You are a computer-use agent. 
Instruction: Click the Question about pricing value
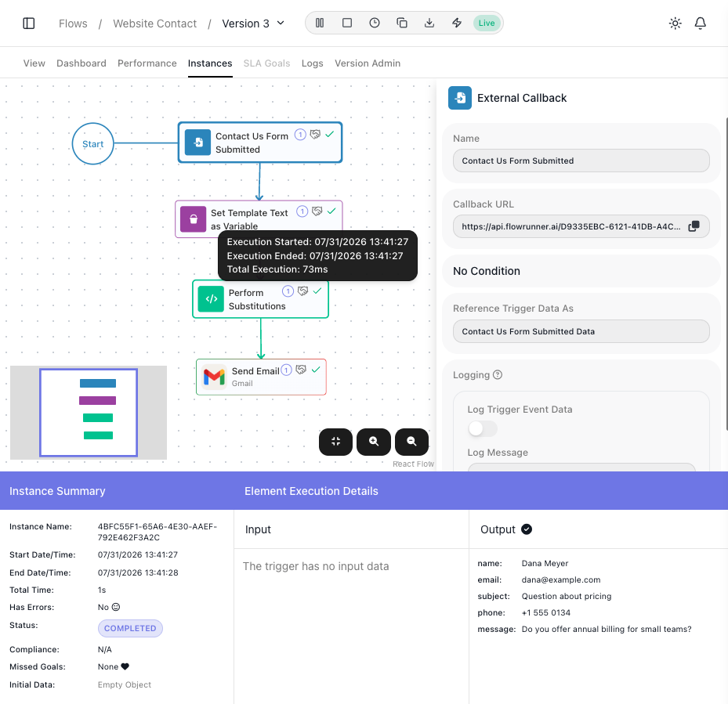click(567, 596)
